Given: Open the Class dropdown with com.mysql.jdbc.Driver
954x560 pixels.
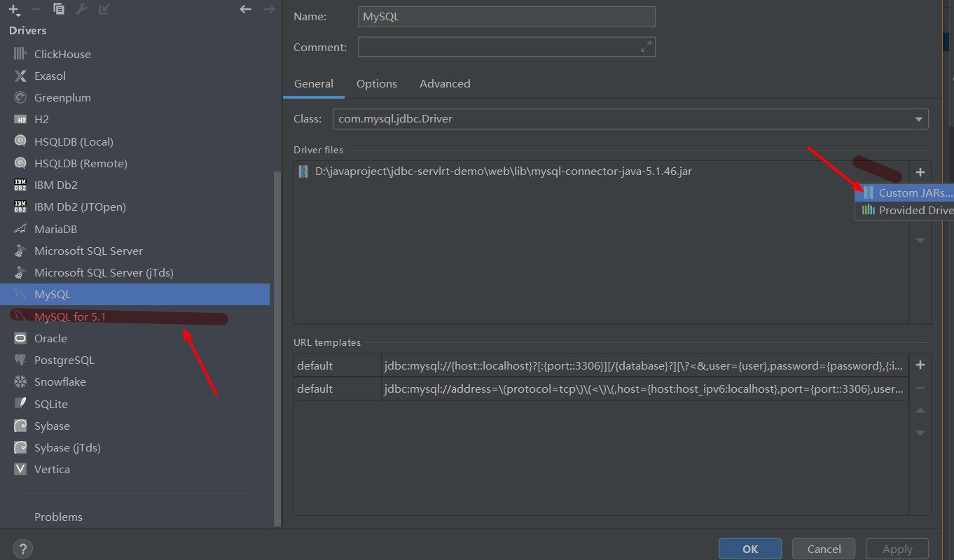Looking at the screenshot, I should tap(630, 119).
